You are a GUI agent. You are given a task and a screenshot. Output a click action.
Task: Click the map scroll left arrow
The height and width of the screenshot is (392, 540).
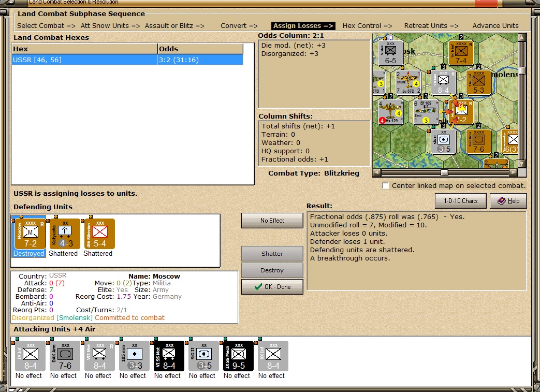376,172
